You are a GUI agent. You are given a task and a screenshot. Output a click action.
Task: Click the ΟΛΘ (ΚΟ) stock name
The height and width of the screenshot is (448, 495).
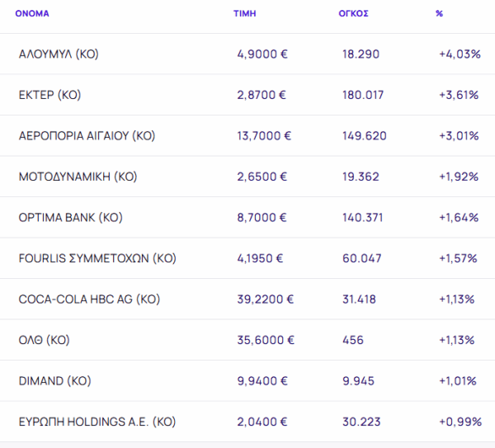coord(45,340)
